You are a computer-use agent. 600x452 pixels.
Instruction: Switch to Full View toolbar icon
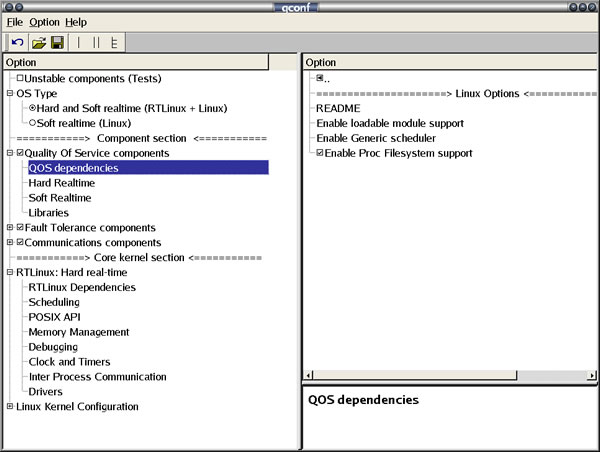pyautogui.click(x=114, y=43)
